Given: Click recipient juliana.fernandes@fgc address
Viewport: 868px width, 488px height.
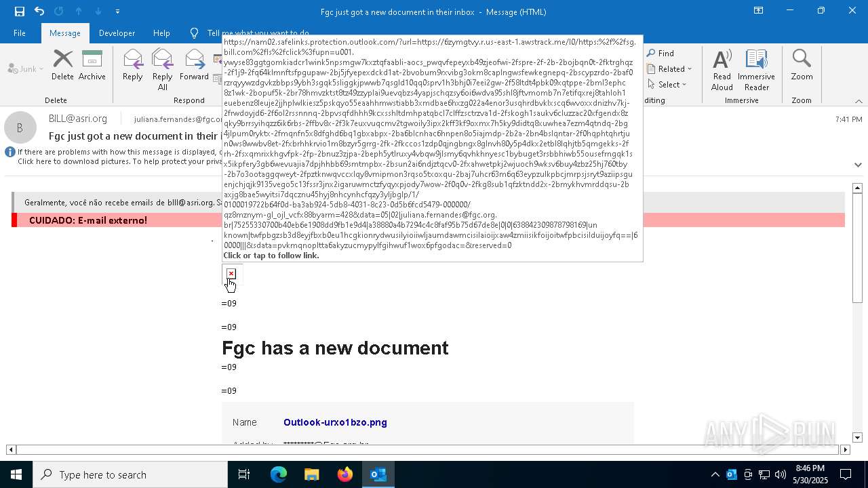Looking at the screenshot, I should (x=178, y=119).
